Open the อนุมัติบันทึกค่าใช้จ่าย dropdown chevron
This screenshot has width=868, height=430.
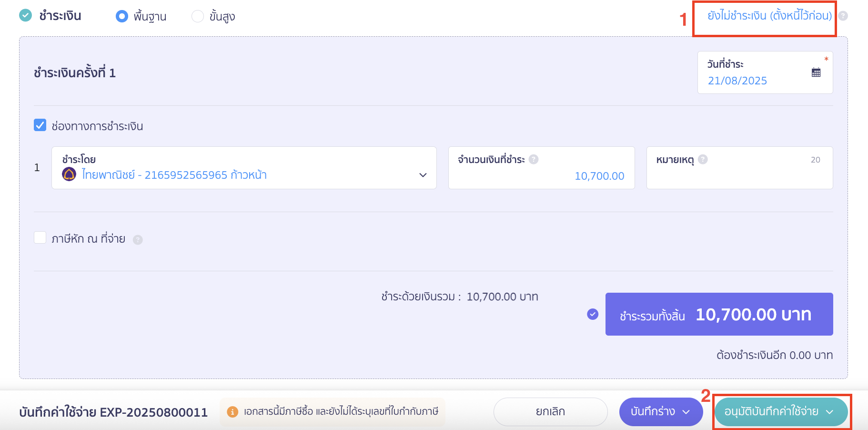pos(830,411)
